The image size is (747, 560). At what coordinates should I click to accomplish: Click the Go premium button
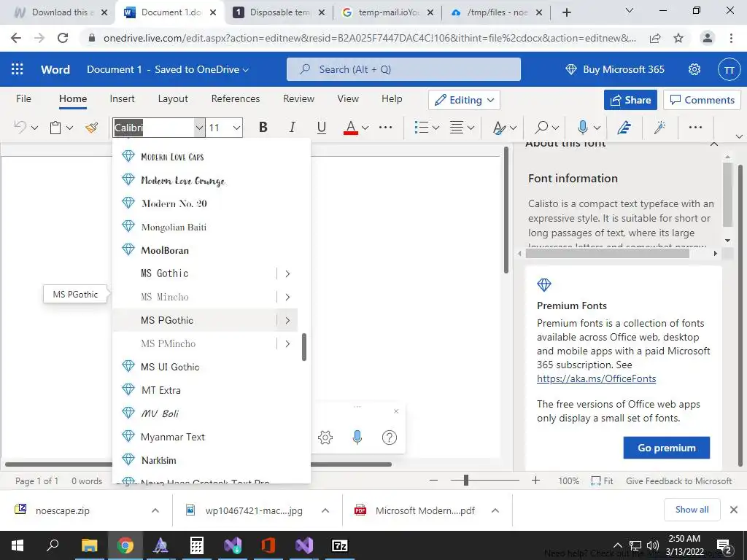pos(667,448)
